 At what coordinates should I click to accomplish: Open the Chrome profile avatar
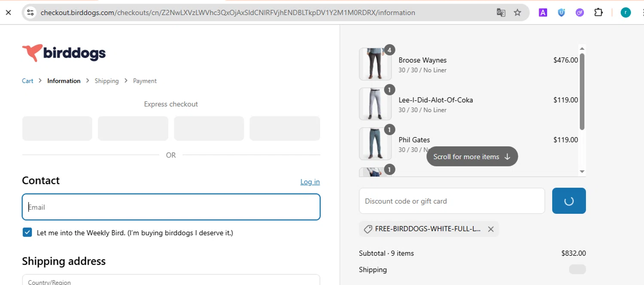626,12
